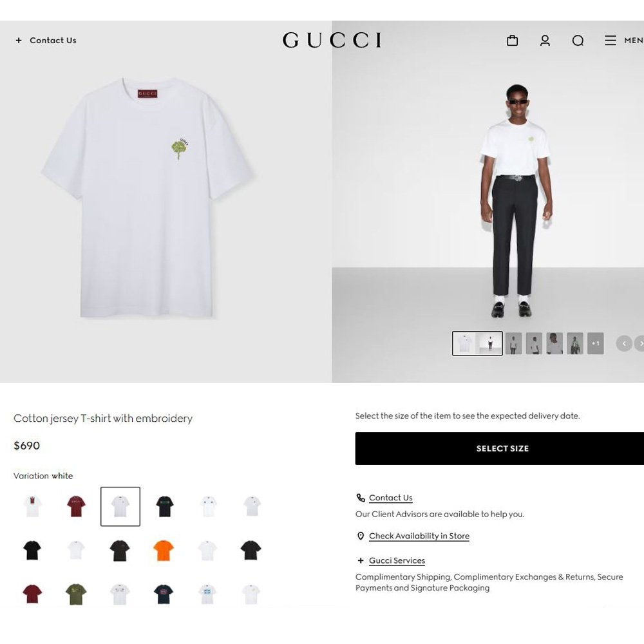Click the location pin icon for store availability
The image size is (644, 644).
[x=360, y=536]
